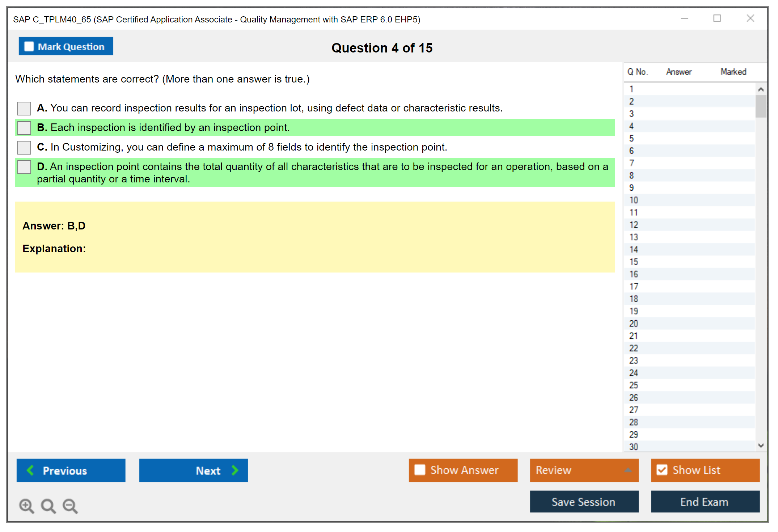Check answer option A checkbox
The height and width of the screenshot is (532, 778).
24,108
